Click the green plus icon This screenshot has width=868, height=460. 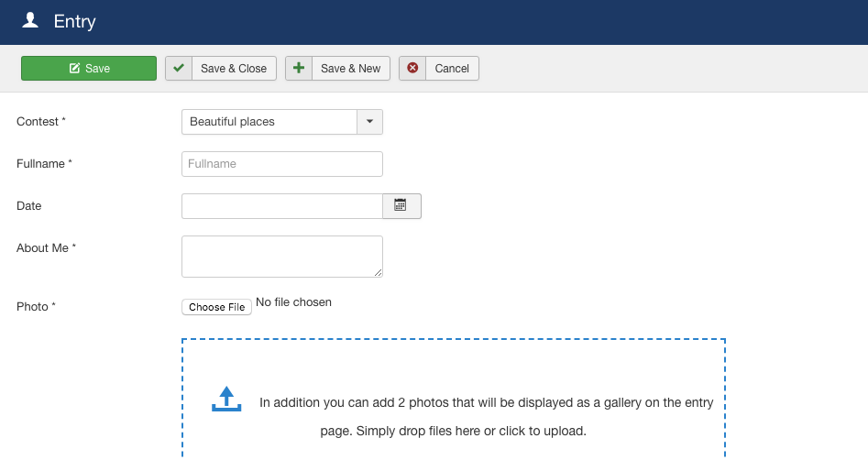click(x=299, y=69)
